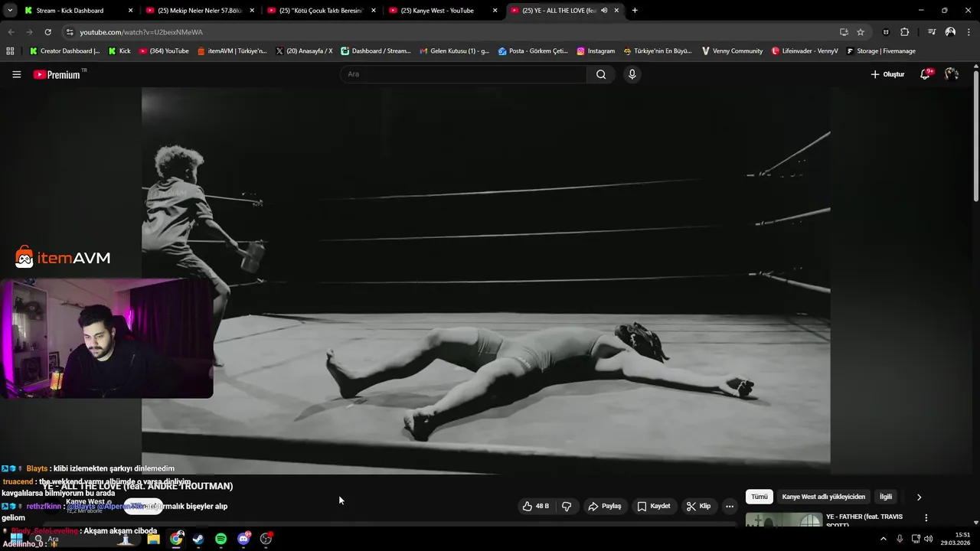Open Dashboard / Stream... bookmark
The image size is (980, 551).
(x=376, y=51)
